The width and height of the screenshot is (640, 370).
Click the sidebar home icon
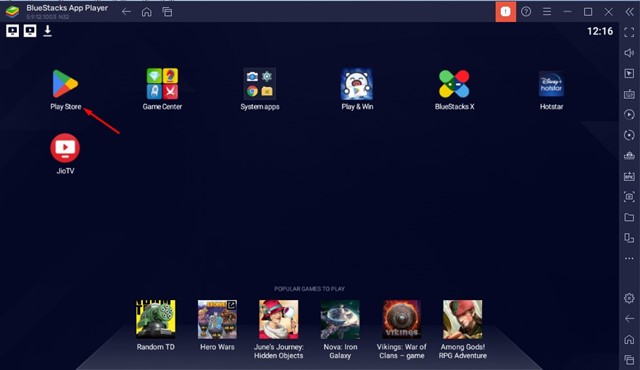(x=629, y=339)
